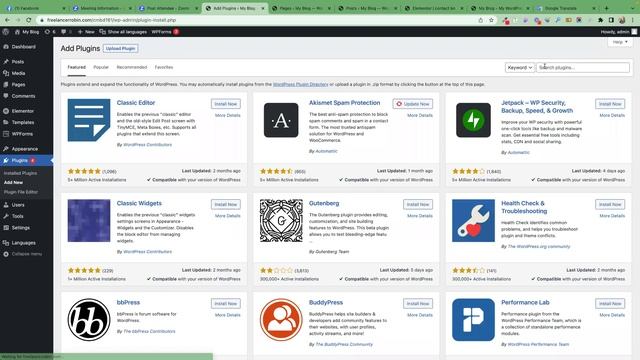
Task: Open Howdy, admin account menu
Action: 618,31
